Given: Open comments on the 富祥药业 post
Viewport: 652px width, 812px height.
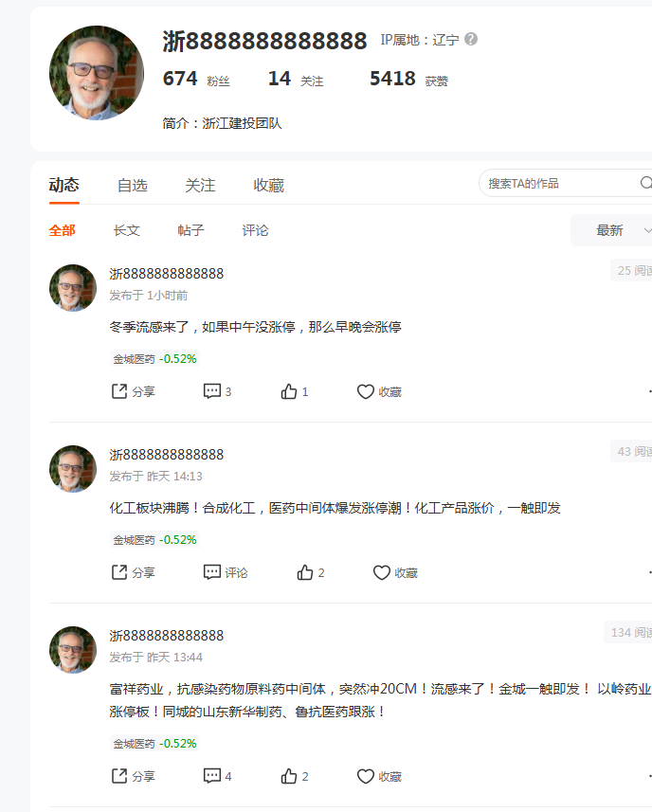Looking at the screenshot, I should (217, 776).
